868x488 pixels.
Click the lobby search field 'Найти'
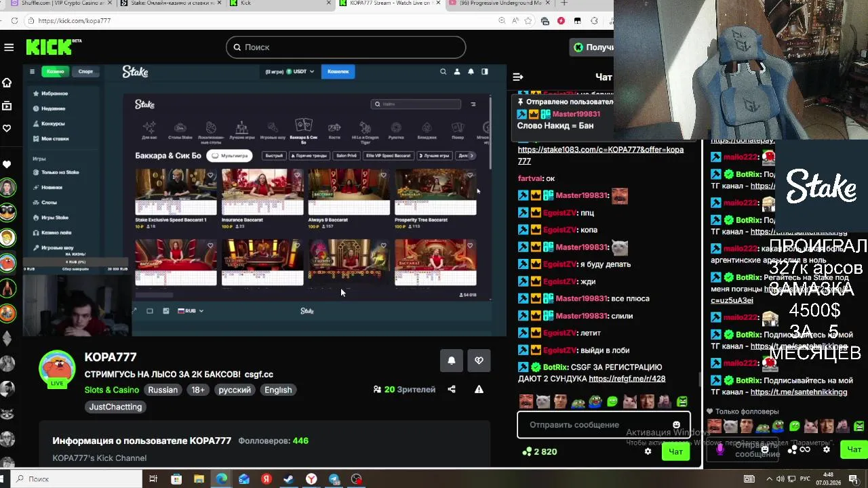(416, 104)
